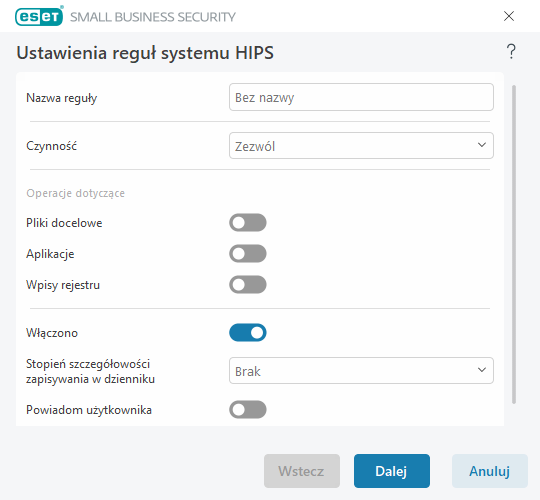The width and height of the screenshot is (540, 500).
Task: Click the Operacje dotyczące section label
Action: point(75,193)
